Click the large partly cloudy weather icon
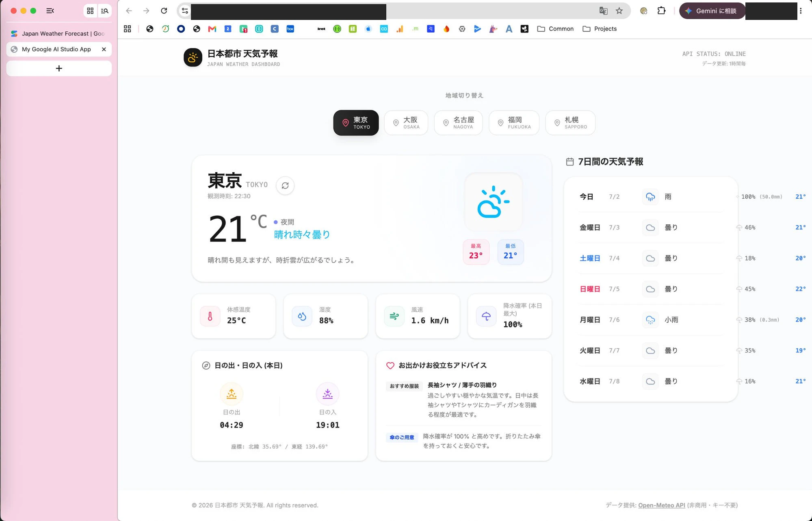 pos(494,202)
